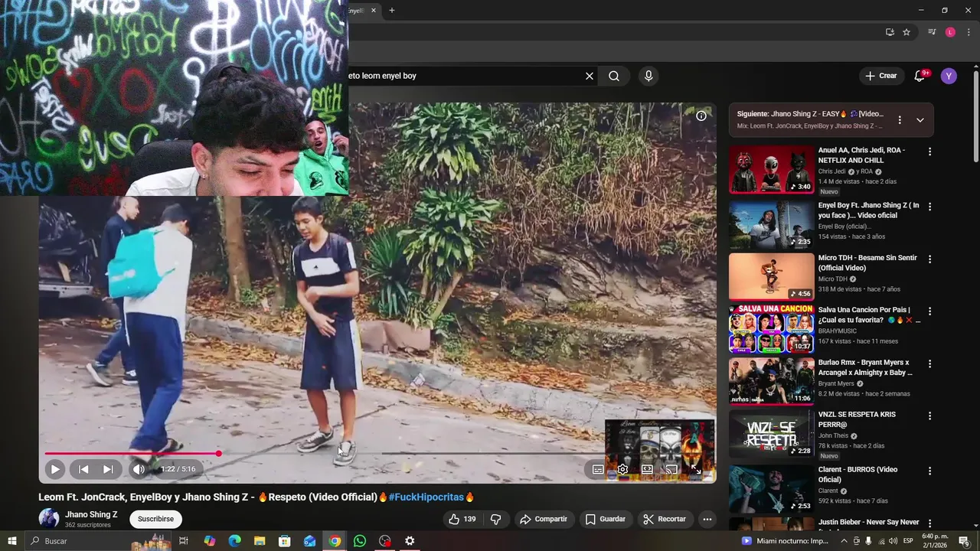The height and width of the screenshot is (551, 980).
Task: Play Micro TDH Besame Sin Sentir thumbnail
Action: pyautogui.click(x=771, y=276)
